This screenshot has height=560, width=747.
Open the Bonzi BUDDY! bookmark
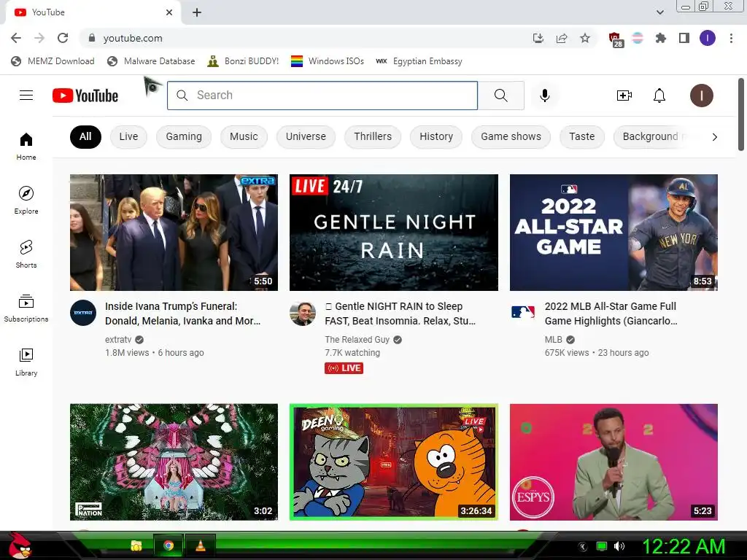click(x=244, y=61)
